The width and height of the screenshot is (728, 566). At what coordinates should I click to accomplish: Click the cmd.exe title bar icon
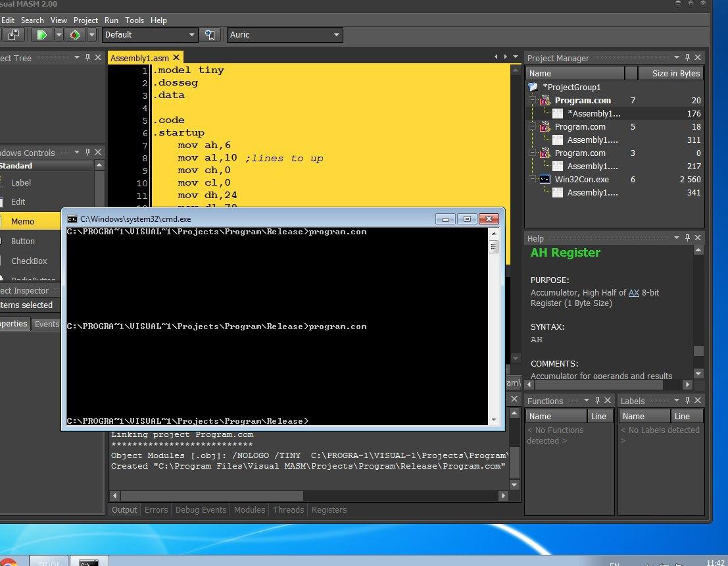(72, 219)
